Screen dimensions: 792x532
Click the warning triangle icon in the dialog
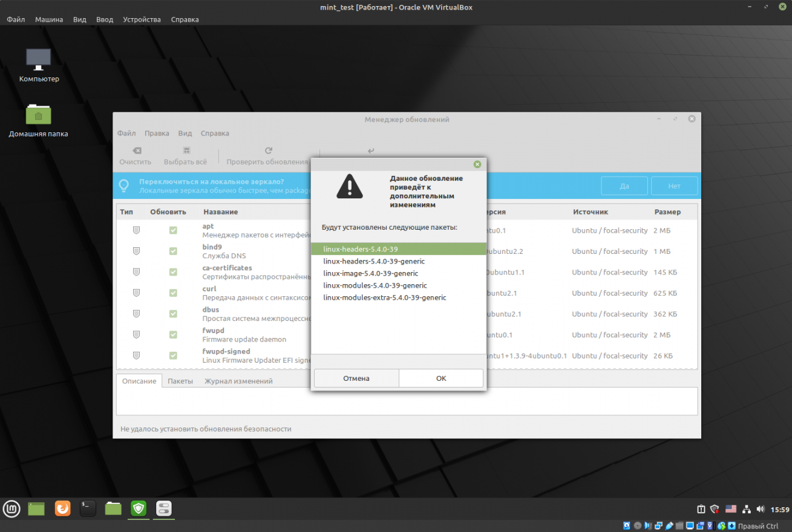350,187
